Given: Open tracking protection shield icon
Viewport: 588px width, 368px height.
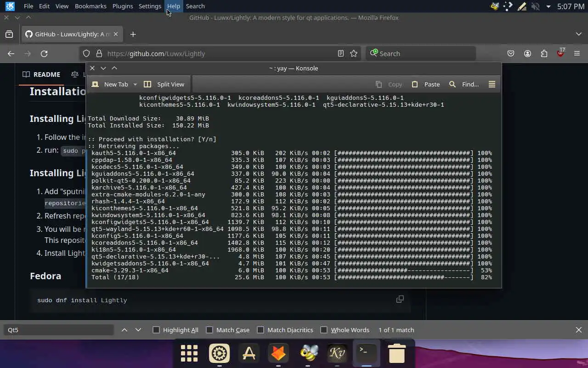Looking at the screenshot, I should click(86, 53).
